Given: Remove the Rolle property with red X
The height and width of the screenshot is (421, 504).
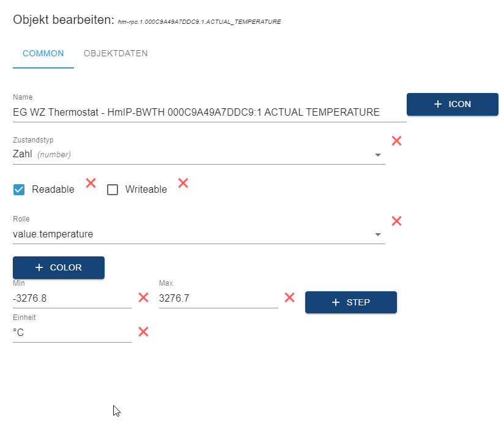Looking at the screenshot, I should (396, 221).
